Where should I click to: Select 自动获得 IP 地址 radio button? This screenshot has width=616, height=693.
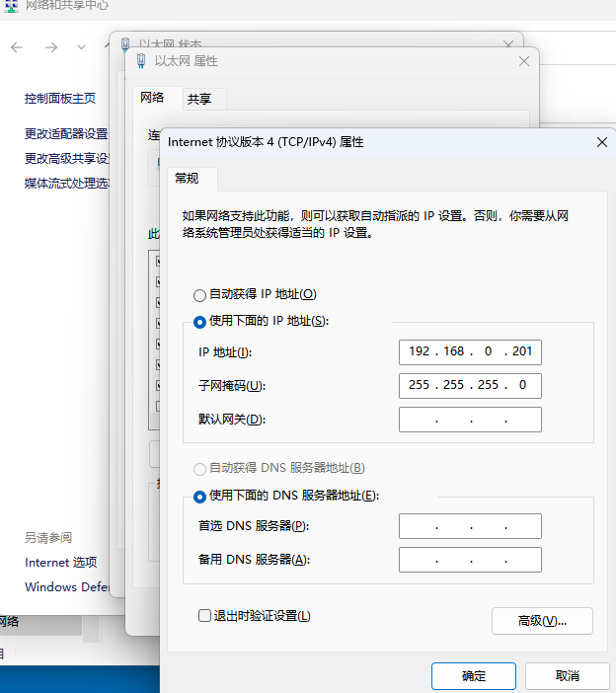200,294
